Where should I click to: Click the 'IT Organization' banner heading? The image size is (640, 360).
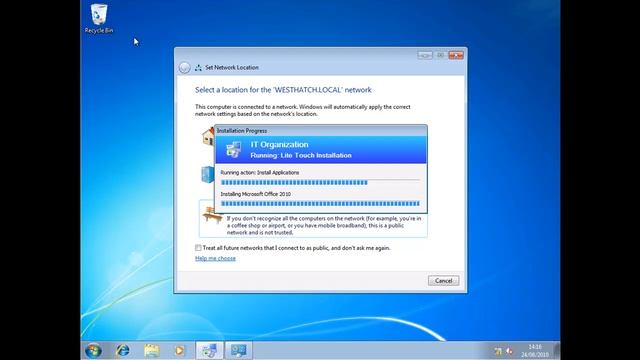point(280,144)
